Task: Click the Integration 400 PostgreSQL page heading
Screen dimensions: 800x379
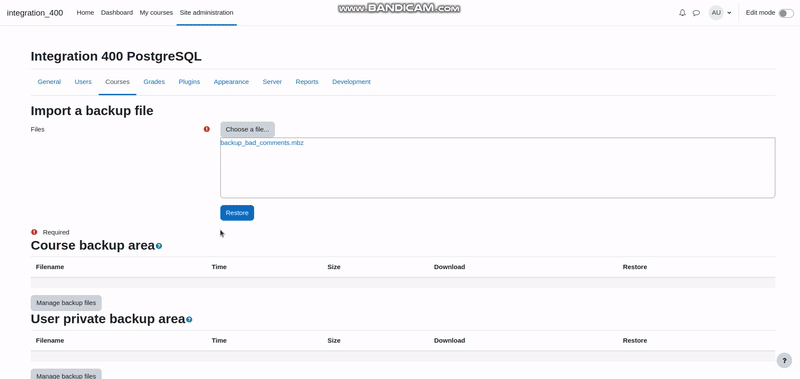Action: click(x=116, y=57)
